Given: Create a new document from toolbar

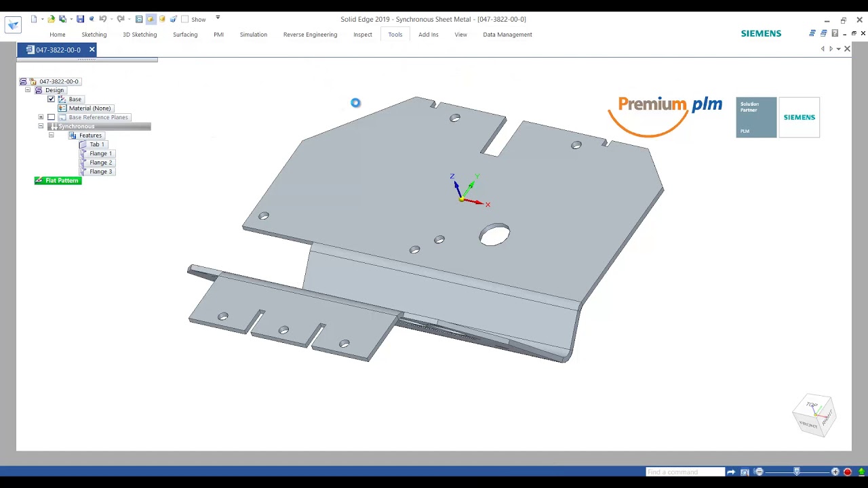Looking at the screenshot, I should click(x=33, y=19).
